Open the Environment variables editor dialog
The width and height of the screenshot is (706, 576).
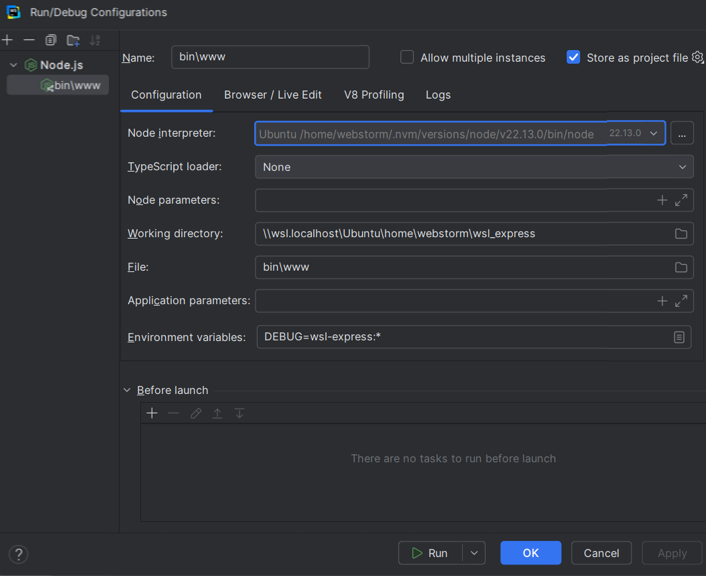click(679, 337)
